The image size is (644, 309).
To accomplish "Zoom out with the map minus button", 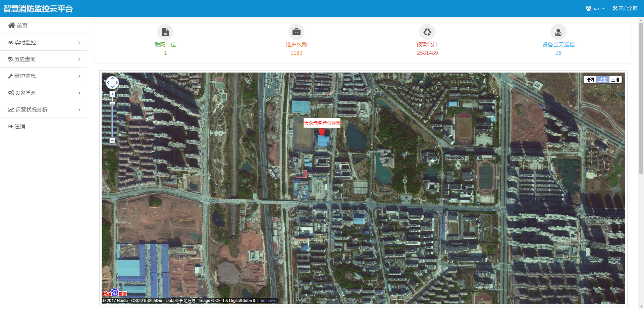I will [x=112, y=140].
